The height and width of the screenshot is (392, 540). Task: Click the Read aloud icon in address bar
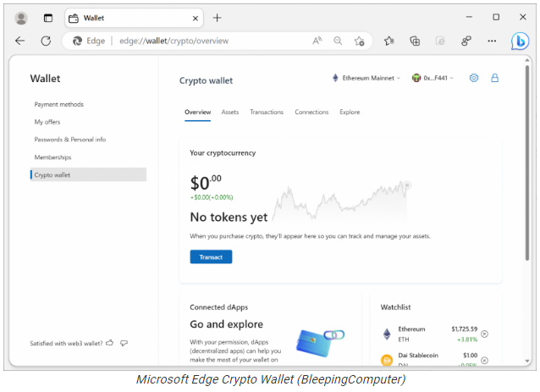pyautogui.click(x=317, y=41)
